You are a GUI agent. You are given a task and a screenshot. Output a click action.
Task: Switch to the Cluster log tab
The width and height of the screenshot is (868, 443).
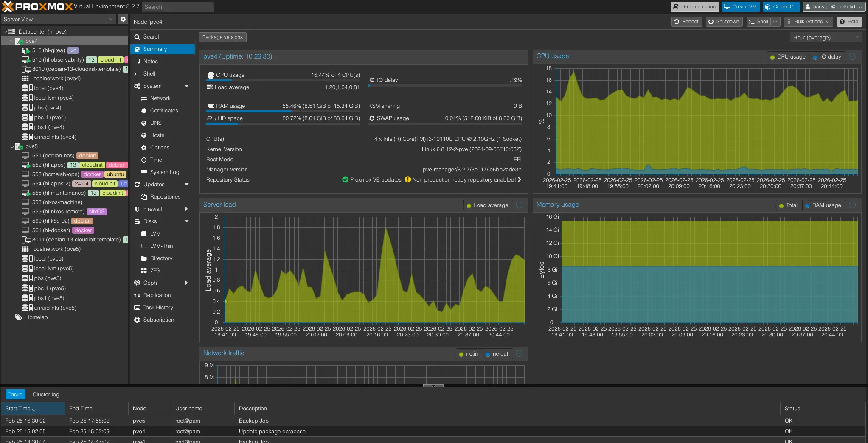click(46, 394)
